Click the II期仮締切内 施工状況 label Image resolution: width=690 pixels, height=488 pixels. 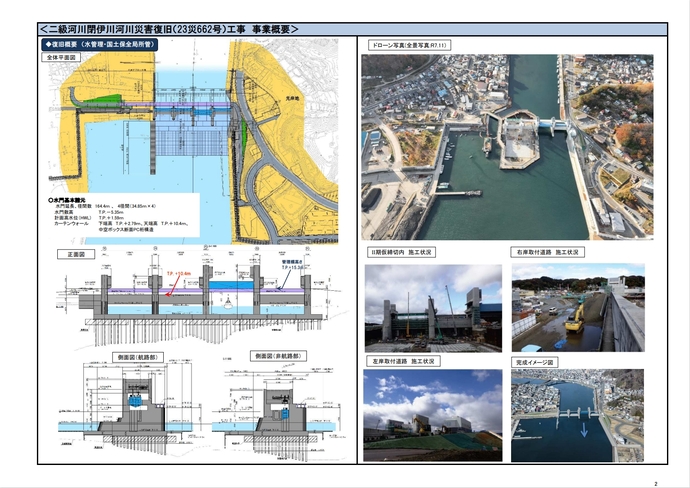(401, 252)
